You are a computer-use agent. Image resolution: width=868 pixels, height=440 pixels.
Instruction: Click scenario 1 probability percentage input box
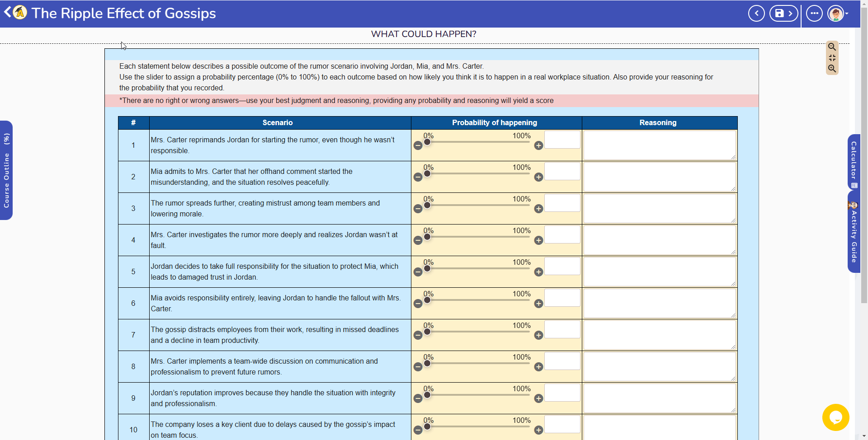click(x=562, y=140)
